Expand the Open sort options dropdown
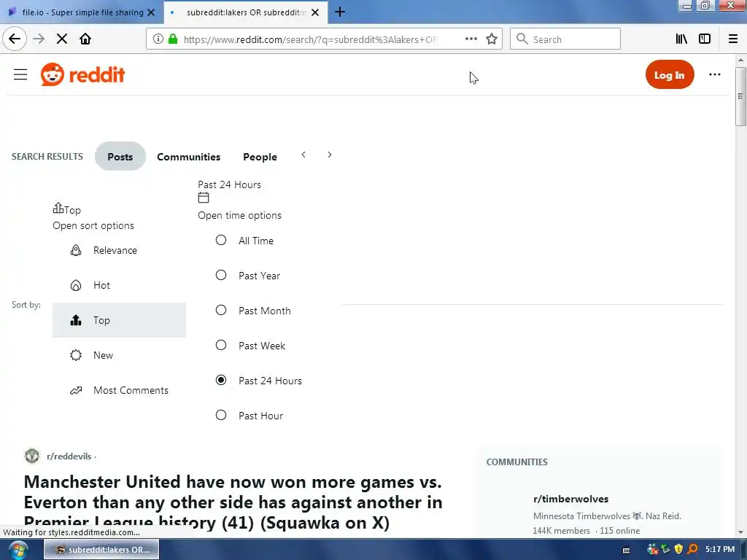The height and width of the screenshot is (560, 747). coord(93,226)
